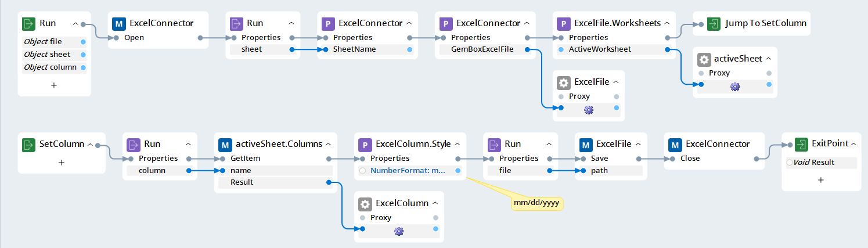Click the gear icon in the ExcelColumn node header

point(365,203)
